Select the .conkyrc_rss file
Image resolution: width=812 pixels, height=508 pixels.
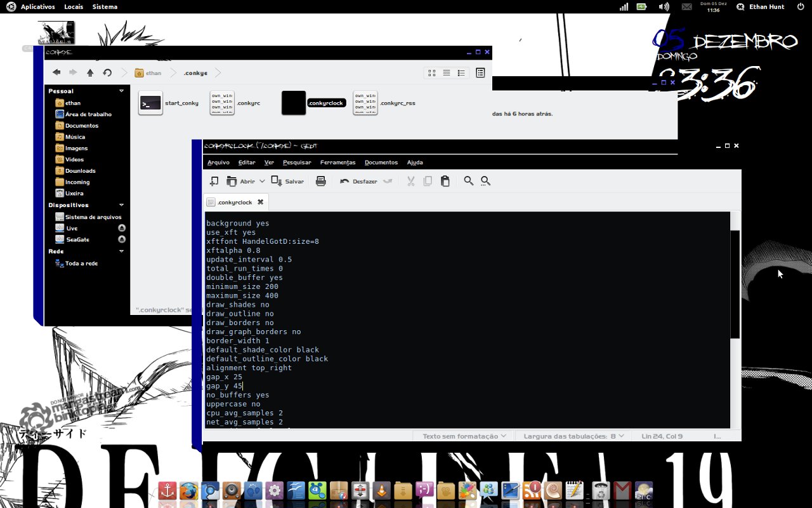pyautogui.click(x=384, y=103)
